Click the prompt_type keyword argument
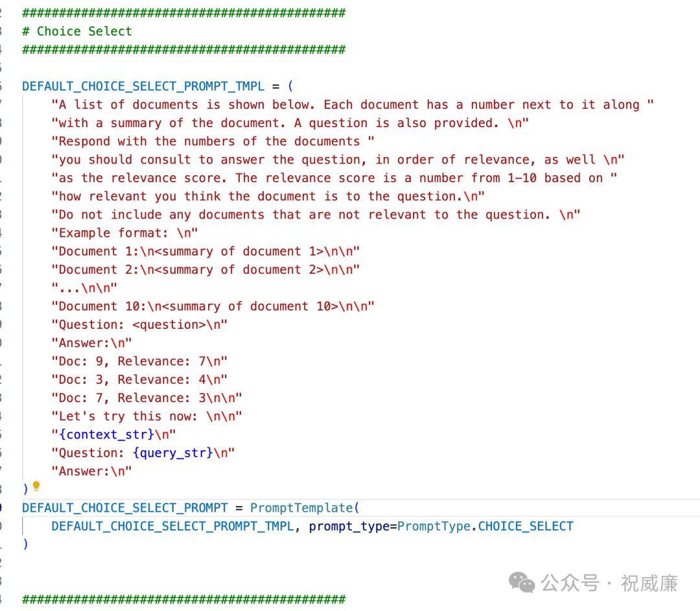Image resolution: width=700 pixels, height=611 pixels. (349, 526)
